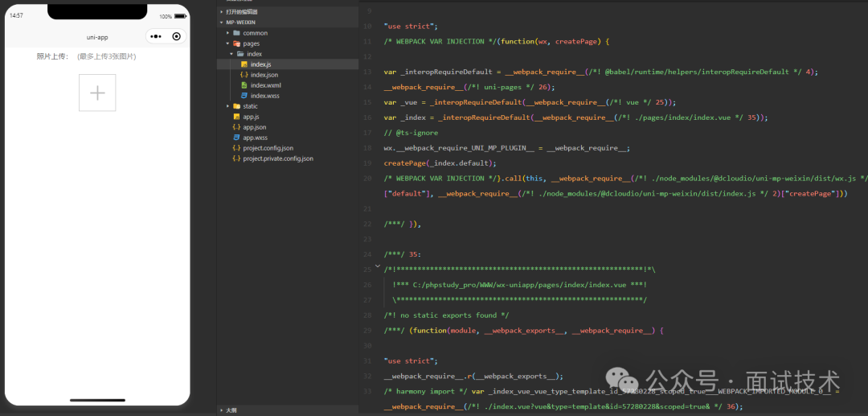This screenshot has width=868, height=416.
Task: Open the mini program three-dots menu
Action: (156, 36)
